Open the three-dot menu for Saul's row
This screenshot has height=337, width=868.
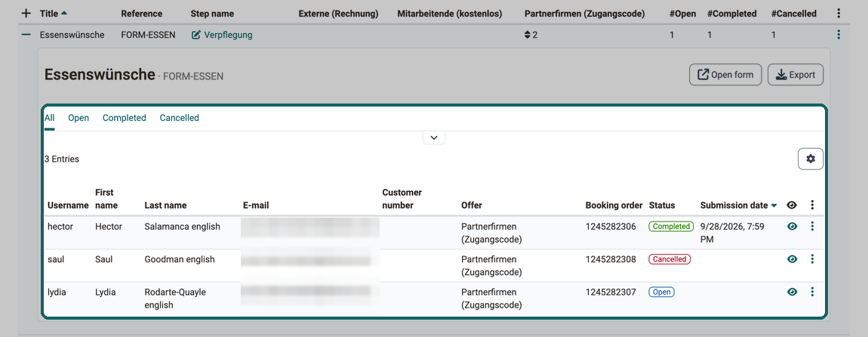click(812, 259)
